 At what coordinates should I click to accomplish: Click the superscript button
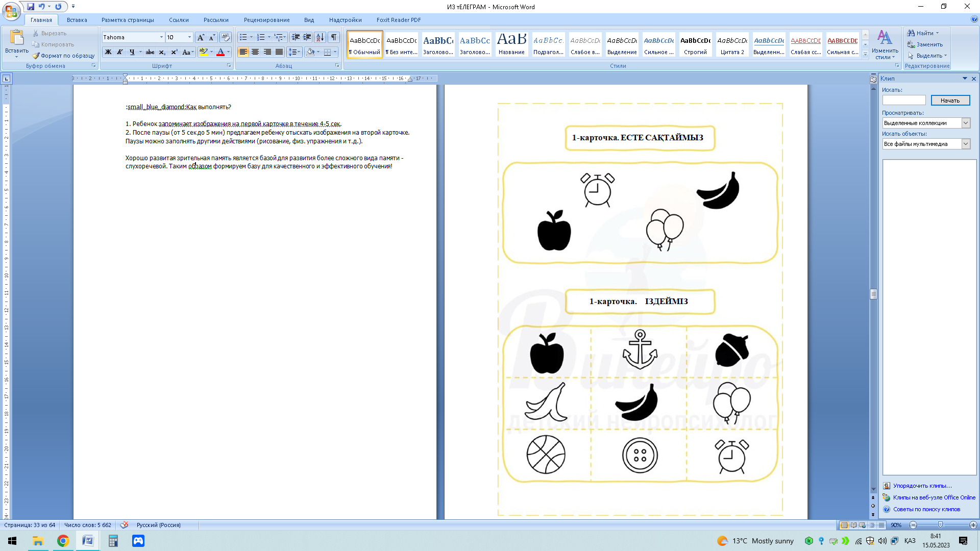point(174,52)
